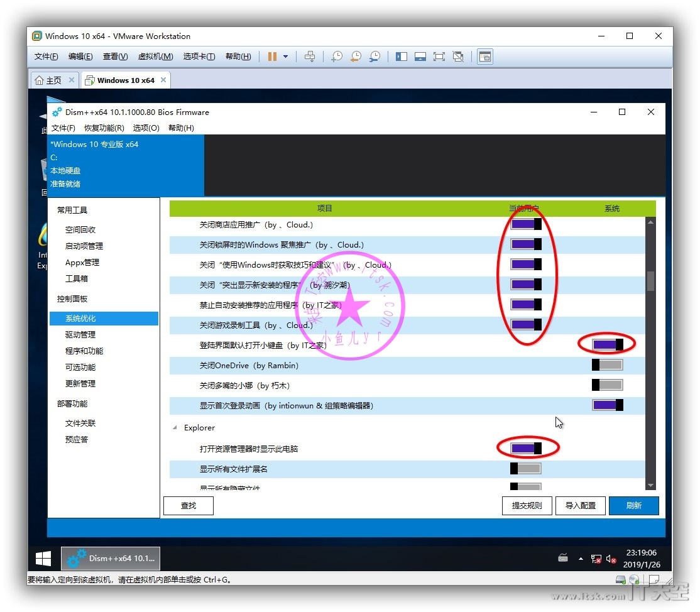Image resolution: width=700 pixels, height=612 pixels.
Task: Click the Unity mode toolbar icon
Action: (458, 57)
